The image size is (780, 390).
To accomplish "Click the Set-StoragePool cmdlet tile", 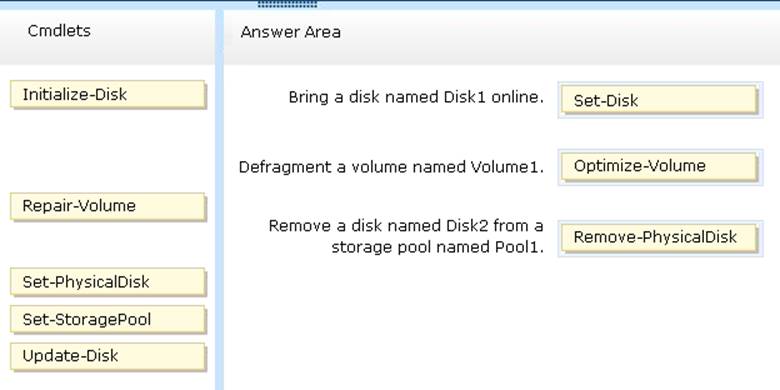I will tap(107, 319).
